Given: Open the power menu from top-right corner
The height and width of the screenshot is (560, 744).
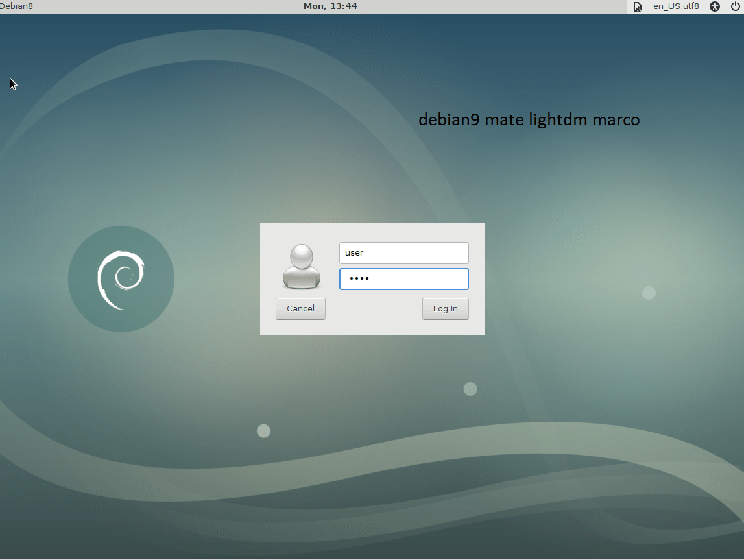Looking at the screenshot, I should pos(735,6).
